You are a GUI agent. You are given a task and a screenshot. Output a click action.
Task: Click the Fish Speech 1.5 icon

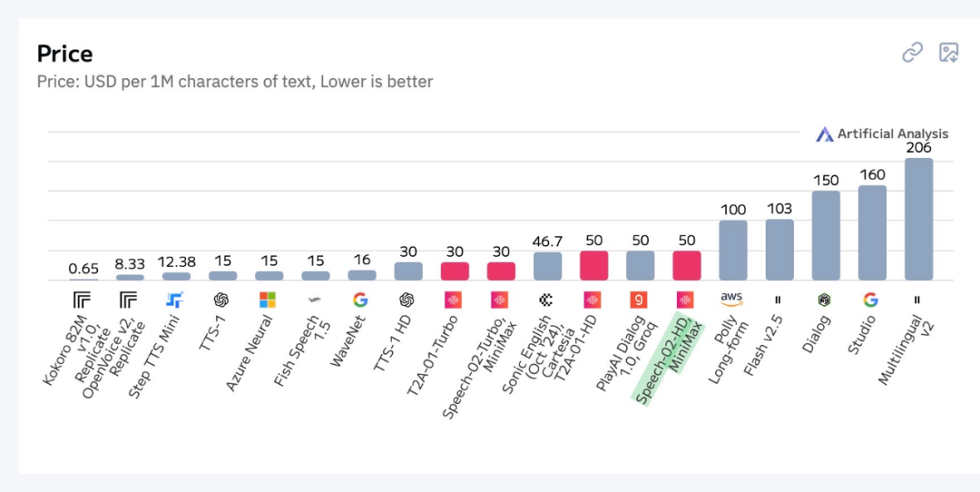[x=314, y=300]
